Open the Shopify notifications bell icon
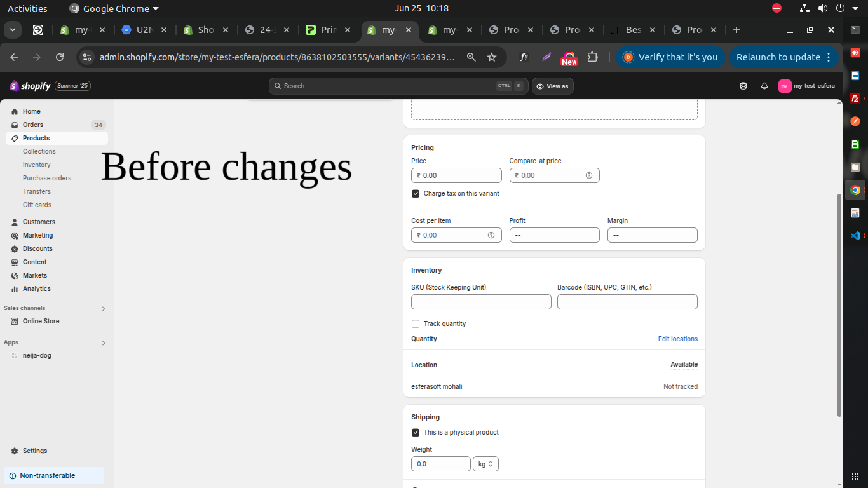The height and width of the screenshot is (488, 868). (764, 86)
